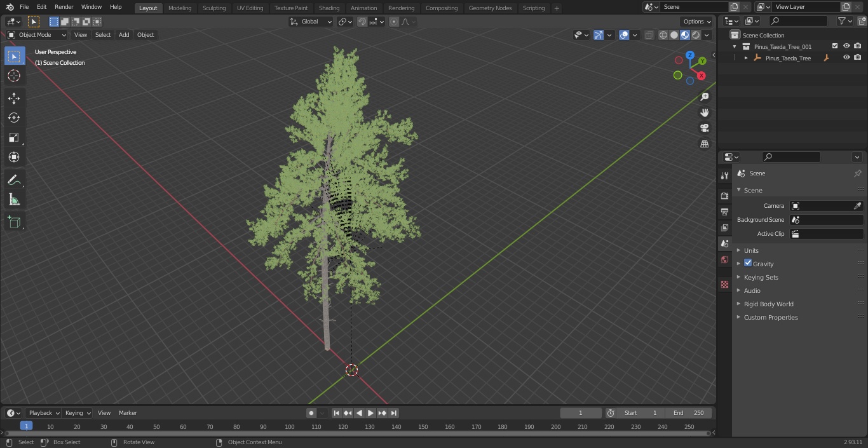Toggle camera view icon in viewport
Viewport: 868px width, 448px height.
coord(704,128)
